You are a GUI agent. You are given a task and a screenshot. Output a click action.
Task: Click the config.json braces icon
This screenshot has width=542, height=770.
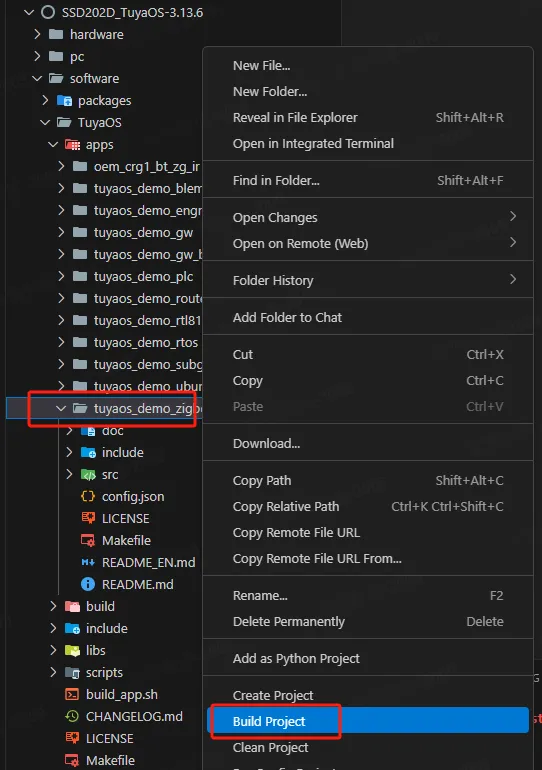coord(88,496)
